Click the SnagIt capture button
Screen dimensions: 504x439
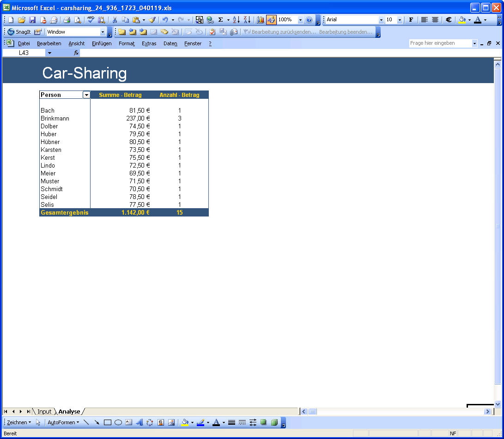click(x=19, y=32)
